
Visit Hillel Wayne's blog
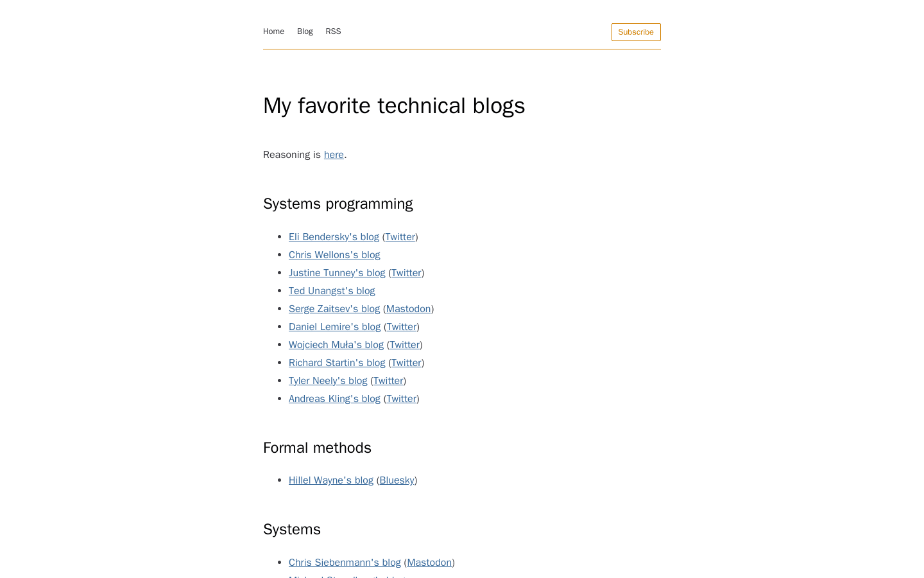[331, 480]
